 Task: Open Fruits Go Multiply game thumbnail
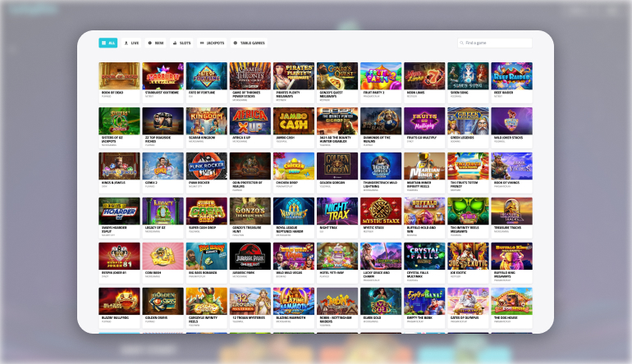click(x=424, y=121)
